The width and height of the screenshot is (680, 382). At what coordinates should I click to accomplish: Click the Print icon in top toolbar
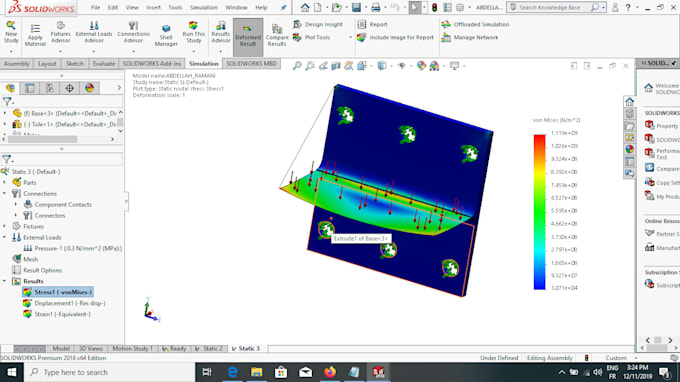[x=376, y=7]
